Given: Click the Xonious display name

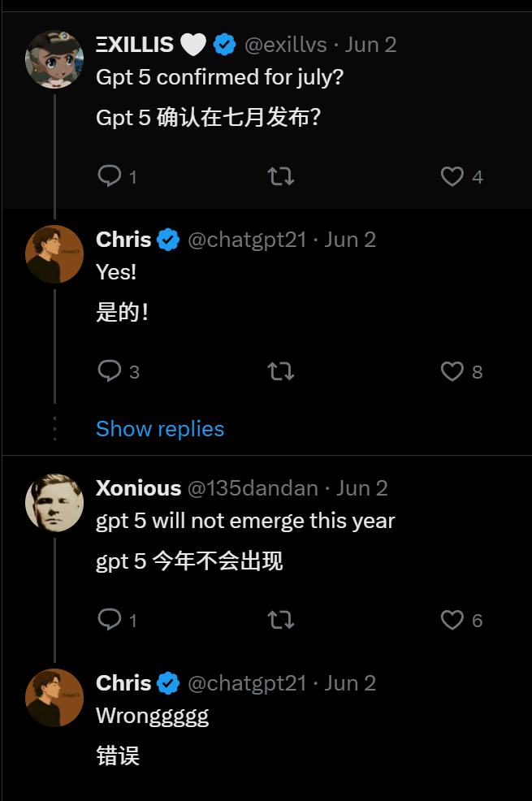Looking at the screenshot, I should click(x=138, y=488).
